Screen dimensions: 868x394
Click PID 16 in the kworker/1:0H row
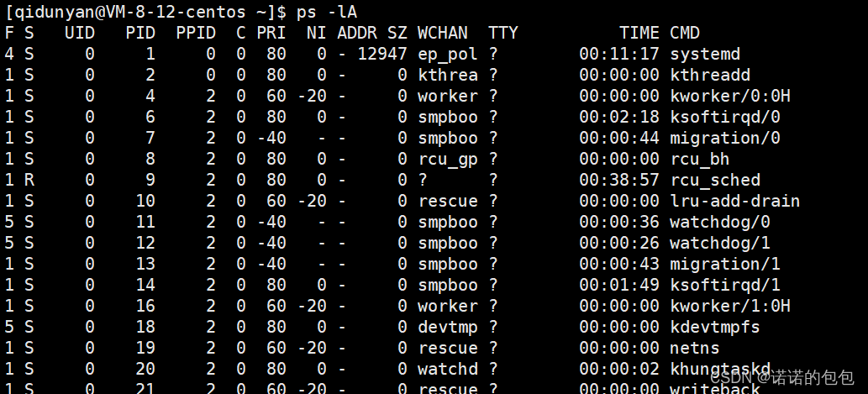coord(145,306)
